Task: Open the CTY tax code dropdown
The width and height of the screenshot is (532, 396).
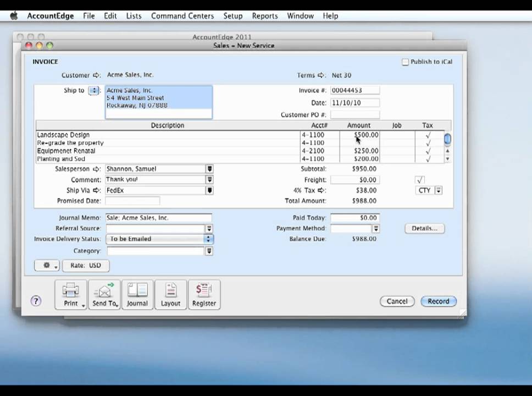Action: pos(439,190)
